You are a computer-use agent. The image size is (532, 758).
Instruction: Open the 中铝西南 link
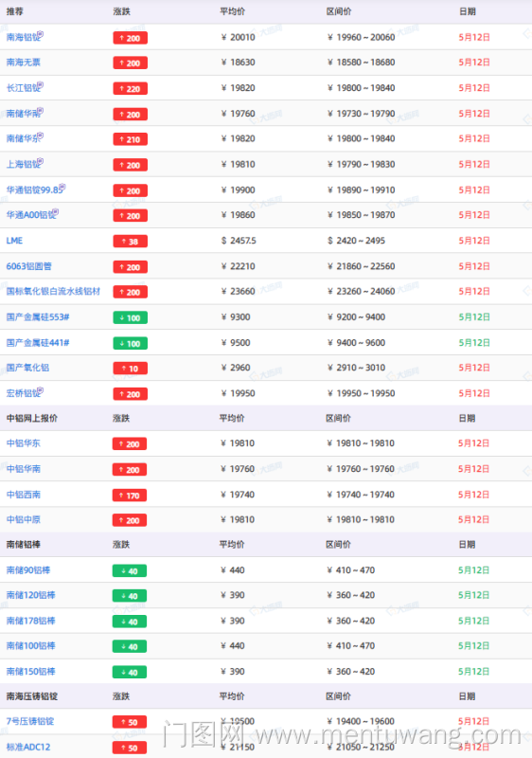pos(23,495)
